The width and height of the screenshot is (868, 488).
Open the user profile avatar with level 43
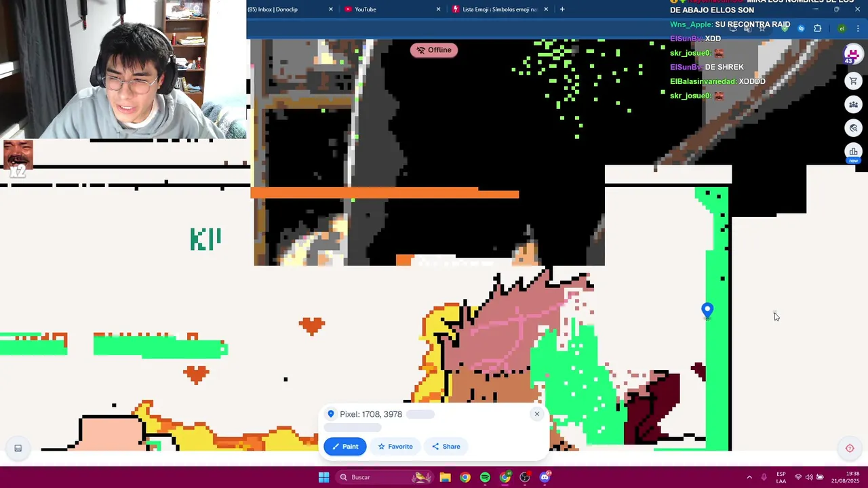point(853,54)
